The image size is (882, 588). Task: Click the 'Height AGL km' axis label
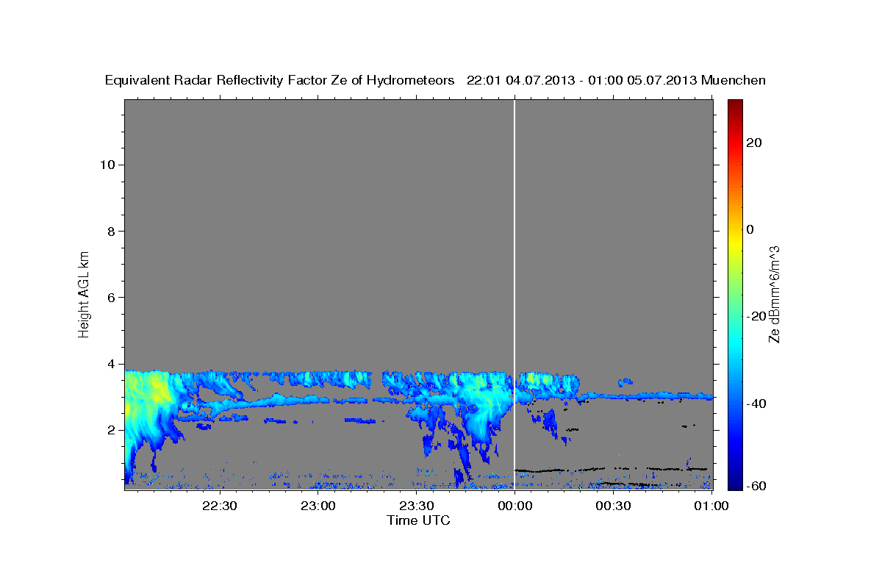85,293
